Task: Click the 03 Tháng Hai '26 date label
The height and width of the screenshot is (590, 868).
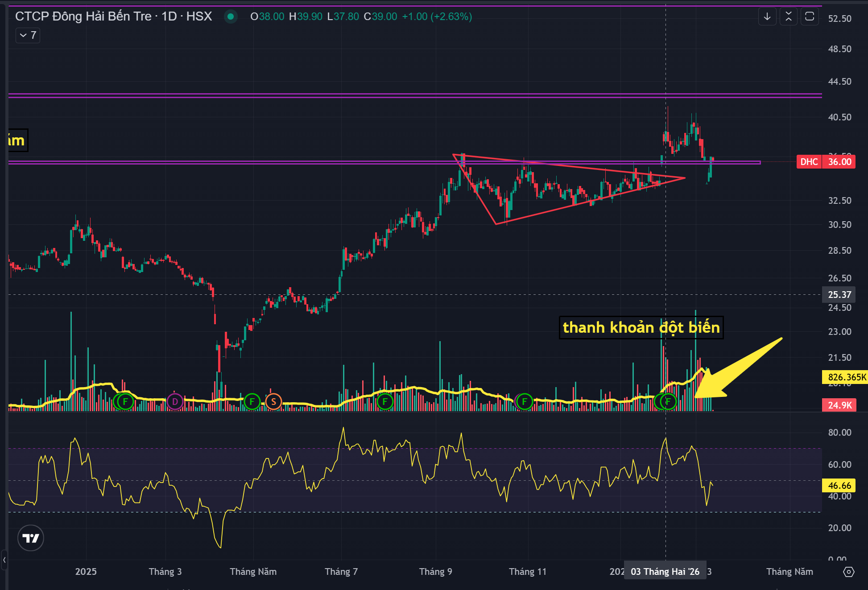Action: pyautogui.click(x=665, y=572)
